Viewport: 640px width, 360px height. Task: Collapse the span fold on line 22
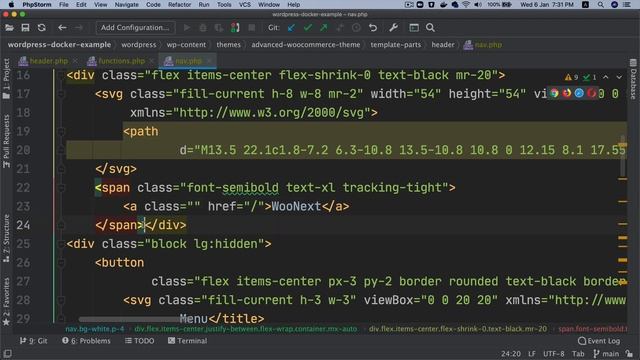61,188
